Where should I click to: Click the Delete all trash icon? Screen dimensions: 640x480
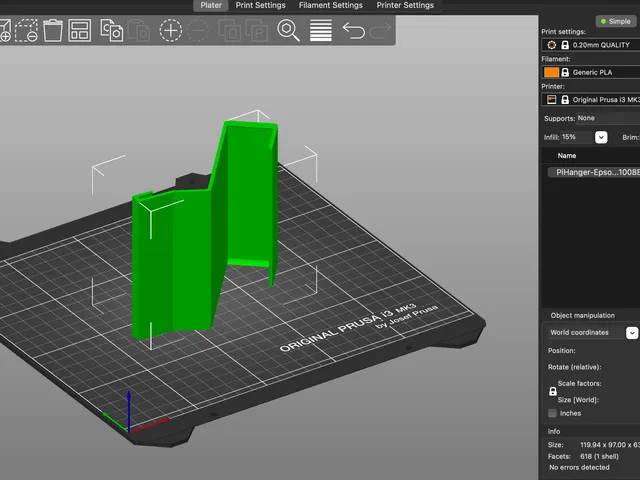[53, 30]
